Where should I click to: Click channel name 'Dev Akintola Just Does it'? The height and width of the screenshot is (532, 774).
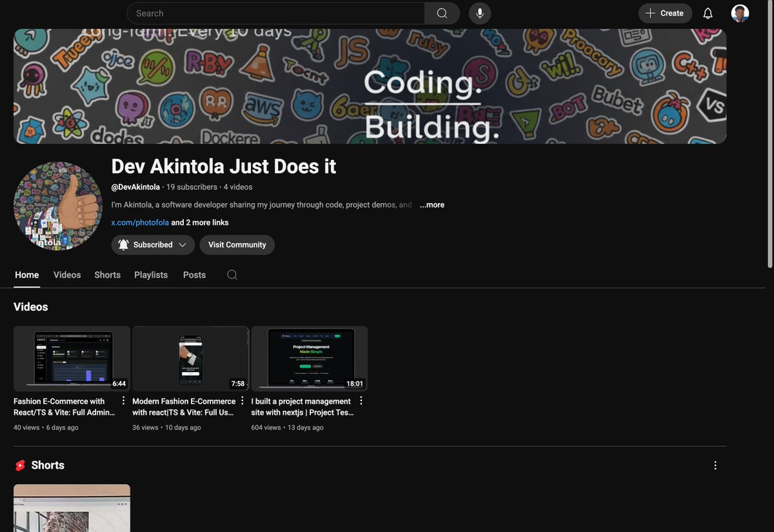[224, 166]
